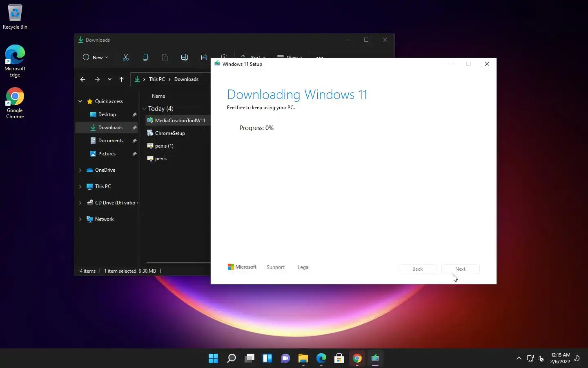Screen dimensions: 588x368
Task: Open the Legal link in Windows 11 Setup
Action: point(303,267)
